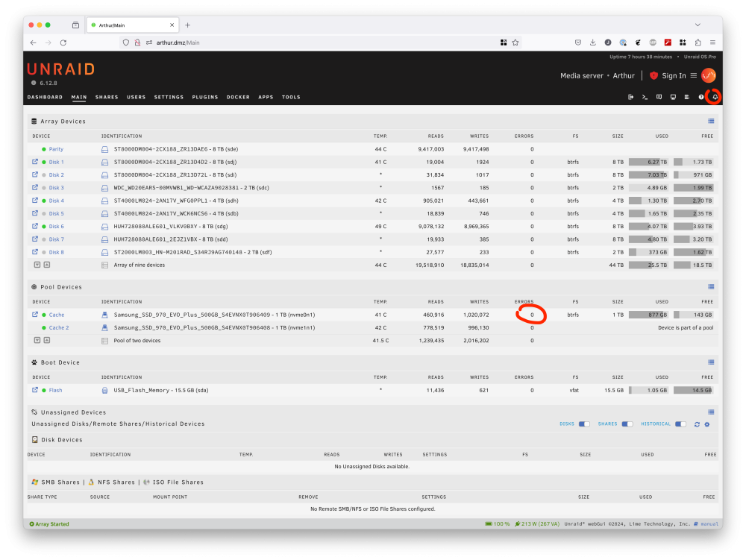The image size is (746, 560).
Task: Open the system log icon
Action: pos(687,97)
